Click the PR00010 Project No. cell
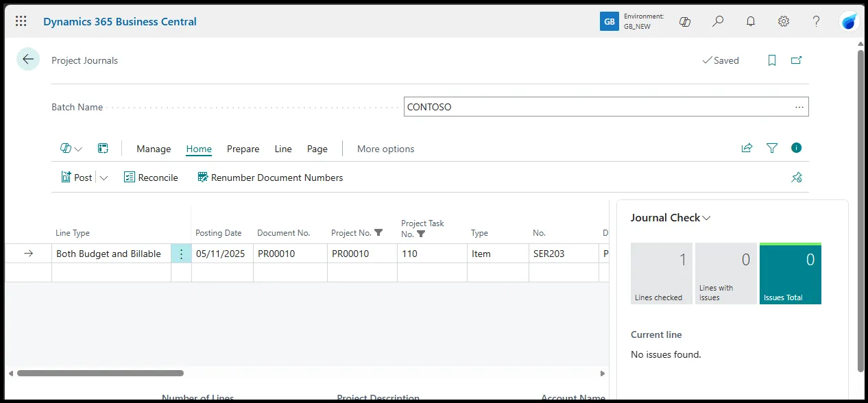 [x=362, y=254]
